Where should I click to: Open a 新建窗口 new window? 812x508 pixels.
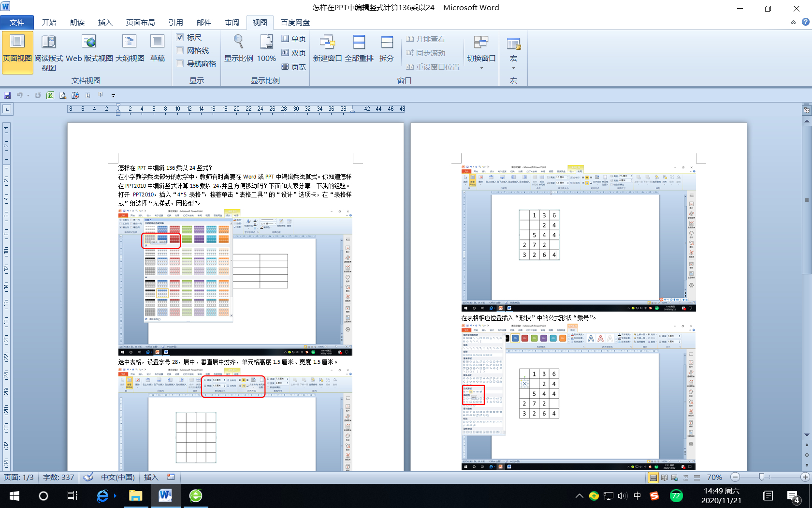pyautogui.click(x=327, y=48)
